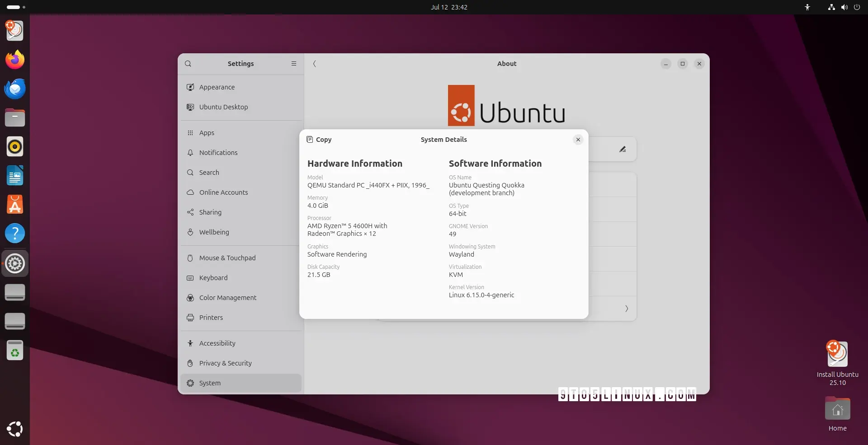Close the System Details dialog
This screenshot has width=868, height=445.
[578, 140]
